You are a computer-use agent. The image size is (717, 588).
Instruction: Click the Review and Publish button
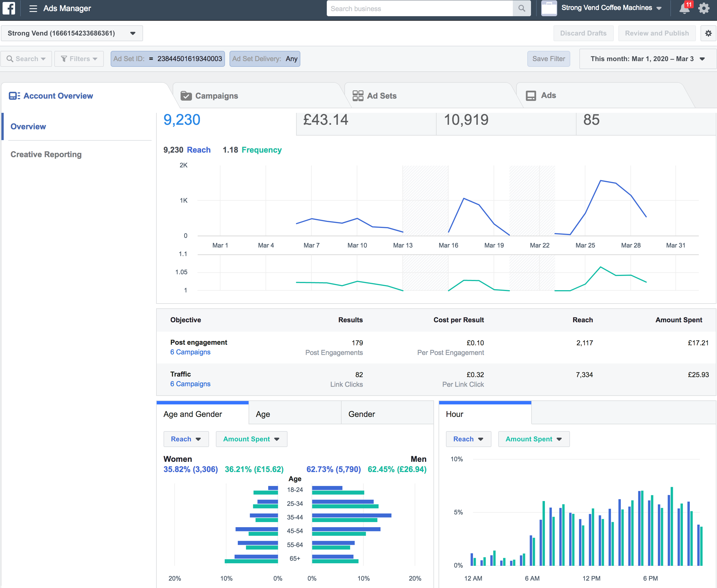click(657, 33)
